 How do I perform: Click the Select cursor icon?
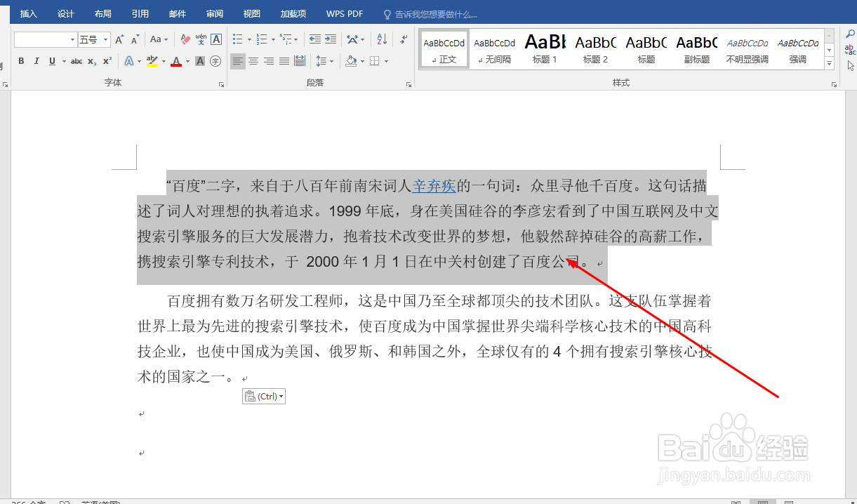[x=851, y=66]
